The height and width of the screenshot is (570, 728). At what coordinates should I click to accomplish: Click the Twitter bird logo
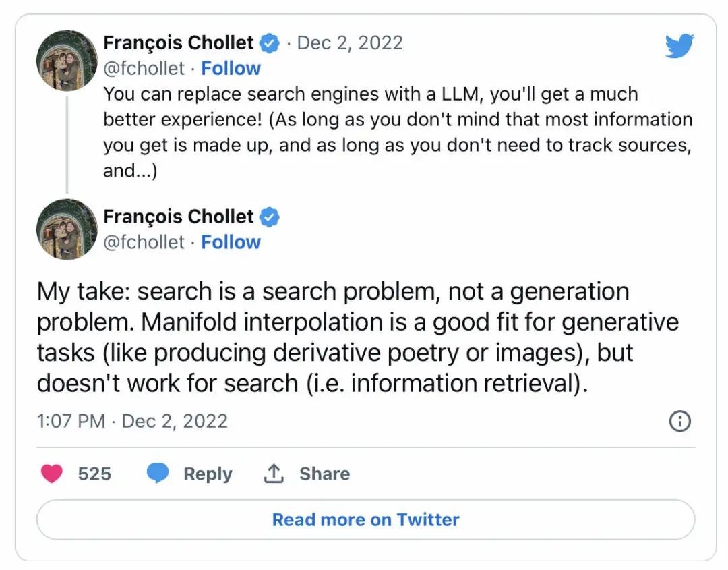point(679,46)
